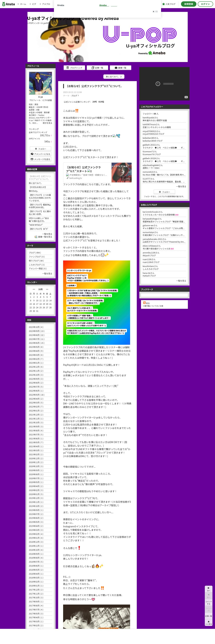This screenshot has height=644, width=215.
Task: Open the ホーム header link
Action: 23,4
